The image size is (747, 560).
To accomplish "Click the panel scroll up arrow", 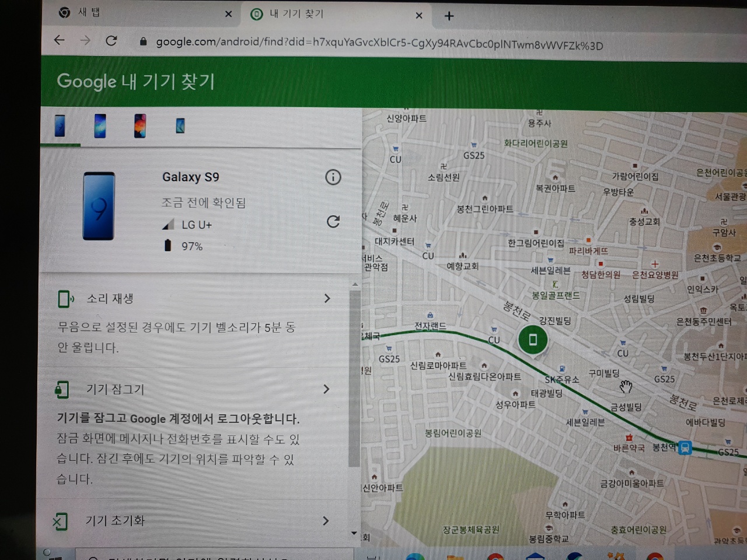I will [x=354, y=284].
